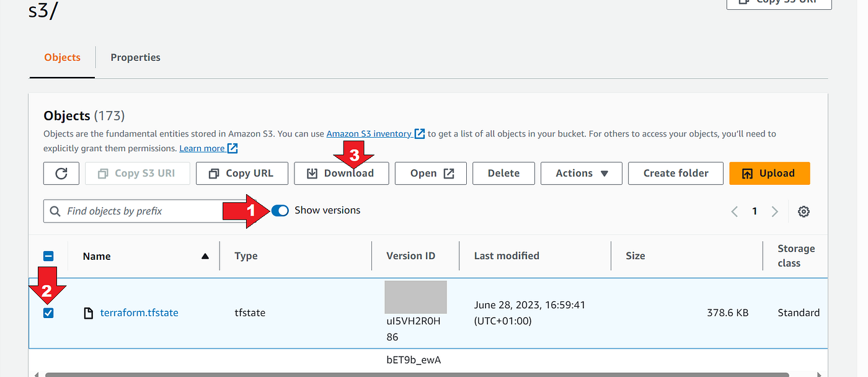Click the Last modified column header

tap(507, 256)
